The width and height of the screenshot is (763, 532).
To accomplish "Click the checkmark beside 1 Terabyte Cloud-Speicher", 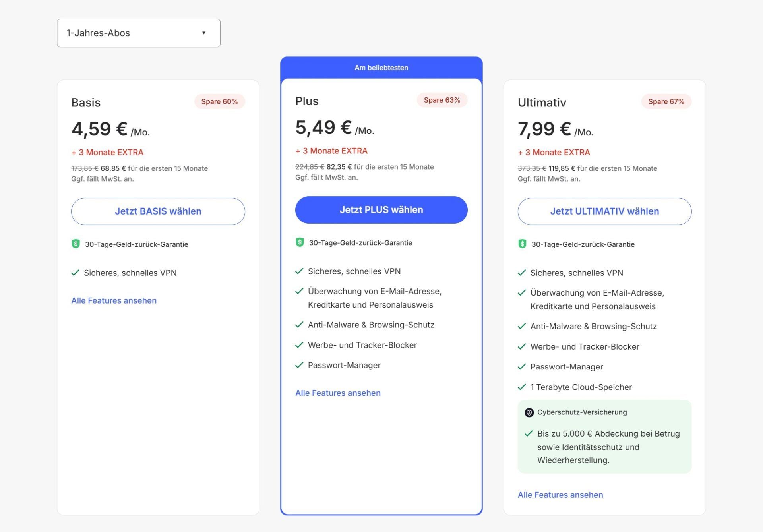I will (521, 387).
